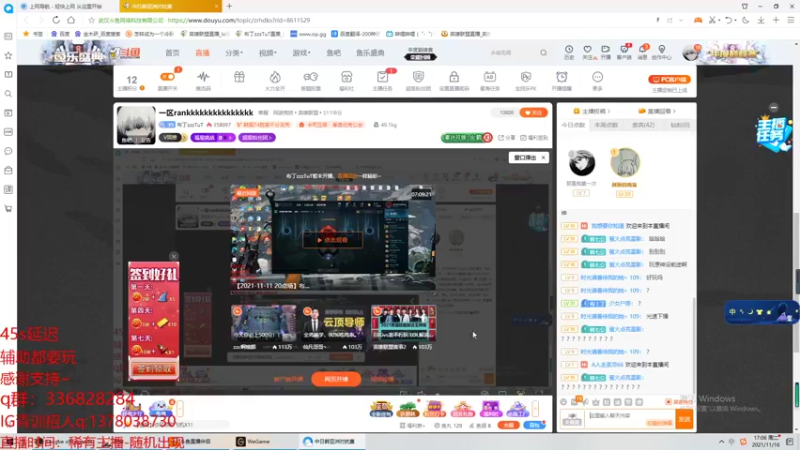Click the orange 充值 recharge button
800x450 pixels.
pos(509,425)
